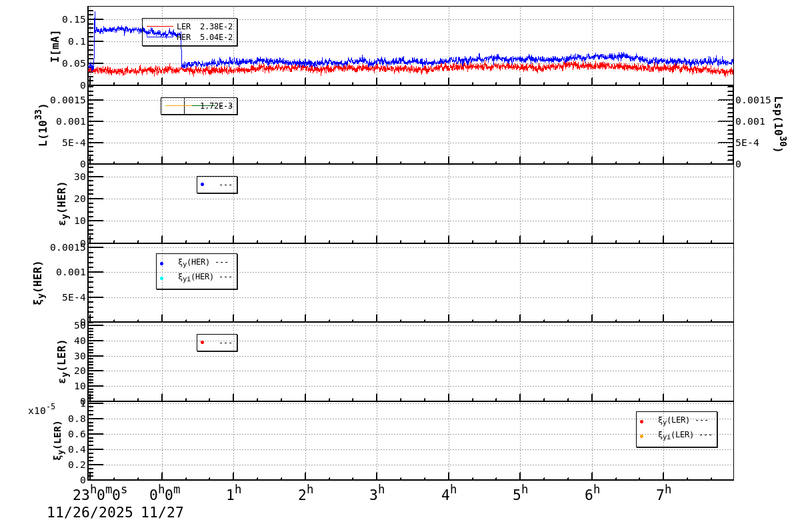Click the ξy(HER) y-axis title
Screen dimensions: 800x532
click(38, 283)
